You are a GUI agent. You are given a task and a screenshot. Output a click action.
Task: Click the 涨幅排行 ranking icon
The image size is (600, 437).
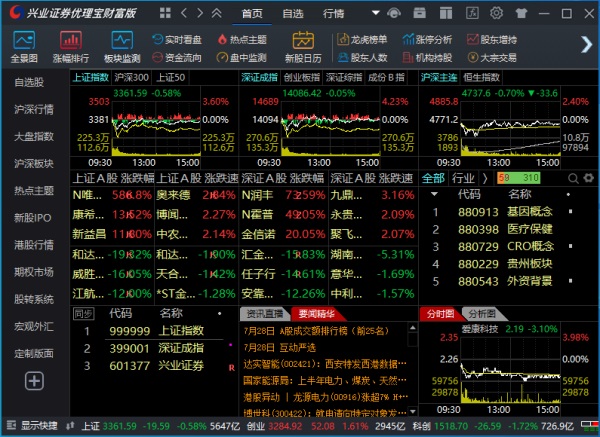pos(73,45)
